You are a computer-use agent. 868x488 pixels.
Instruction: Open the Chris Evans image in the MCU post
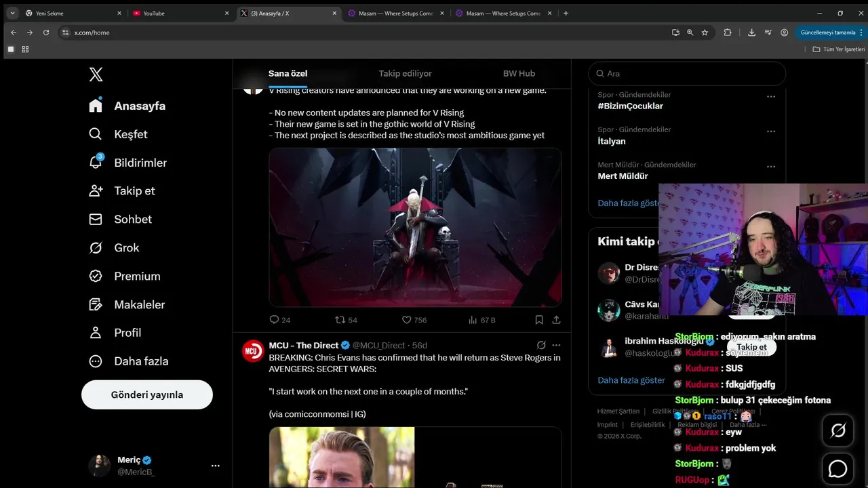coord(342,457)
